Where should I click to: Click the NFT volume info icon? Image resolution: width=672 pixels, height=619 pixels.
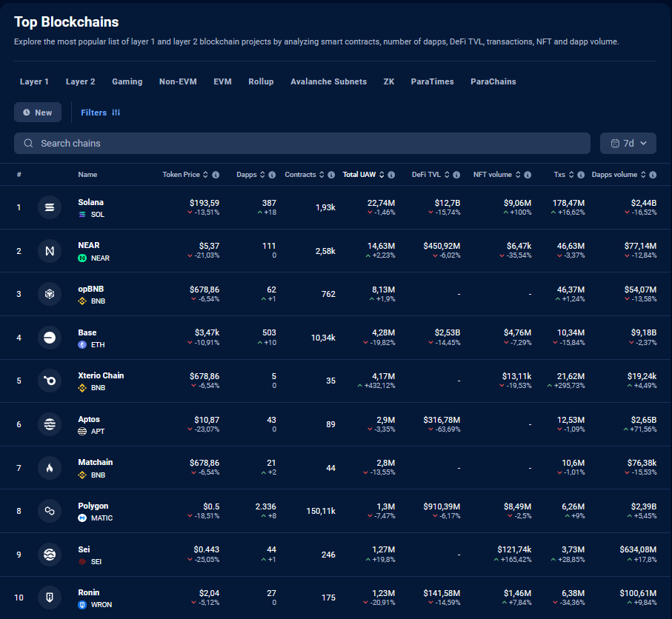click(528, 175)
